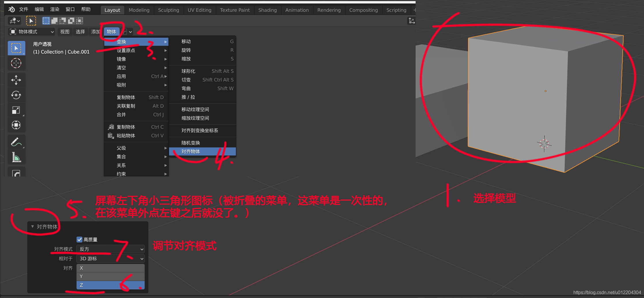This screenshot has width=644, height=298.
Task: Open the 编辑 edit menu
Action: 39,10
